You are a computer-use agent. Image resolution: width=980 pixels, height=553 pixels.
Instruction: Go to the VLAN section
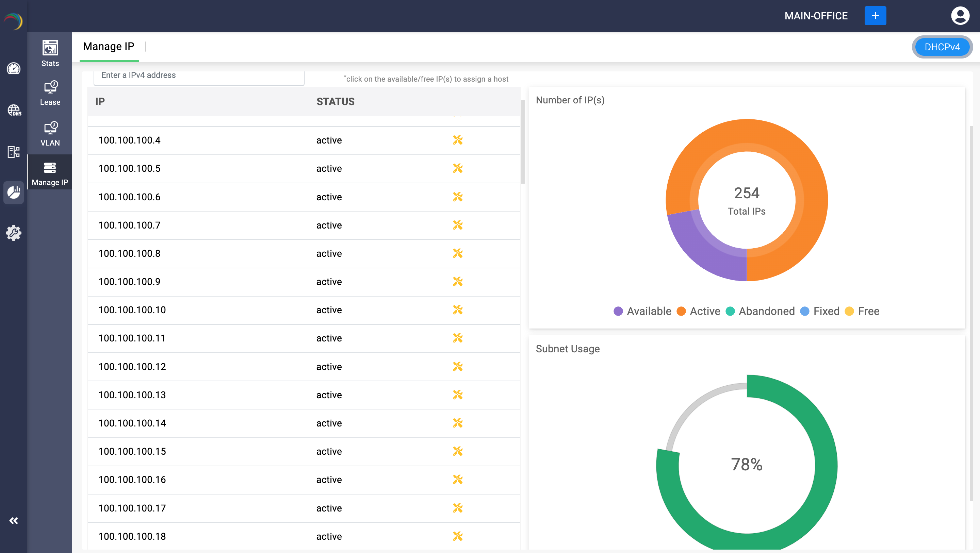point(50,134)
